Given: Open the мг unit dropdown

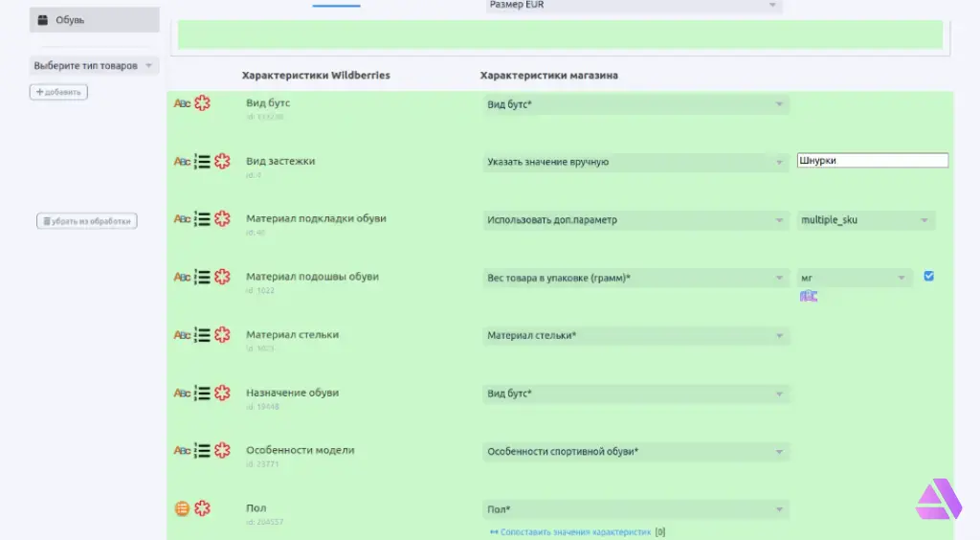Looking at the screenshot, I should [855, 278].
